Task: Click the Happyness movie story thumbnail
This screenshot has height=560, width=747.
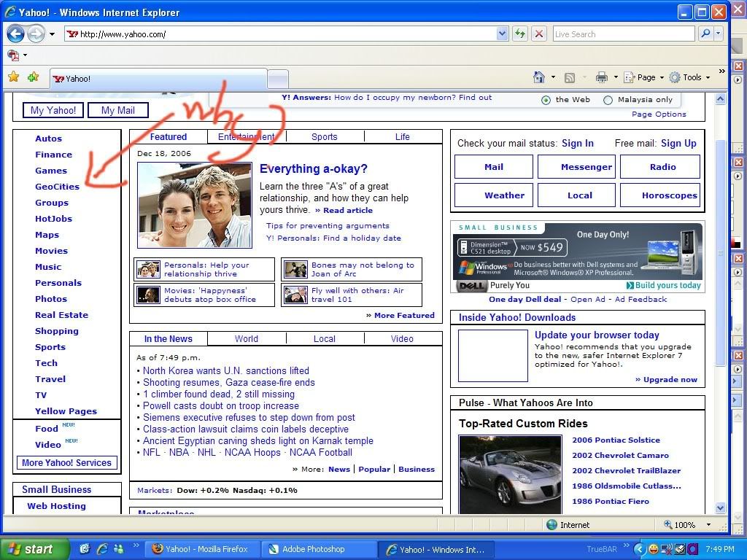Action: pyautogui.click(x=148, y=295)
